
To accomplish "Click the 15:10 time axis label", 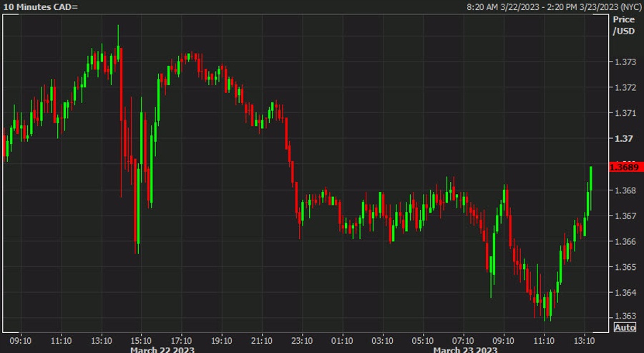I will pos(141,341).
